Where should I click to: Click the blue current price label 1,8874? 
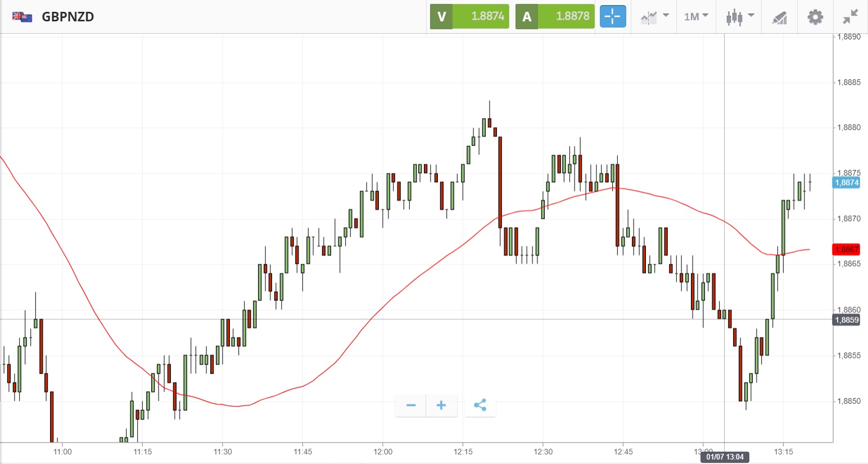(x=846, y=182)
